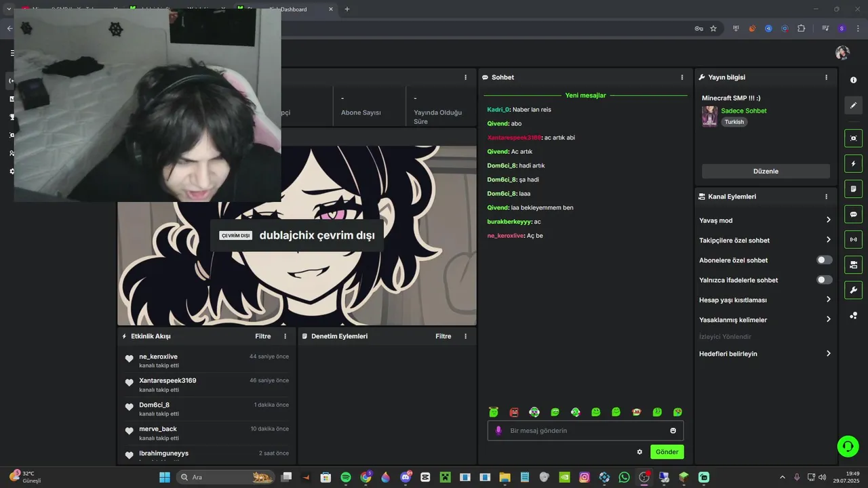
Task: Click the stream category thumbnail image
Action: click(709, 116)
